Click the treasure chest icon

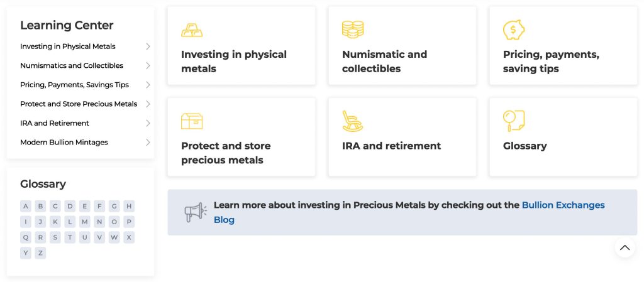tap(192, 121)
